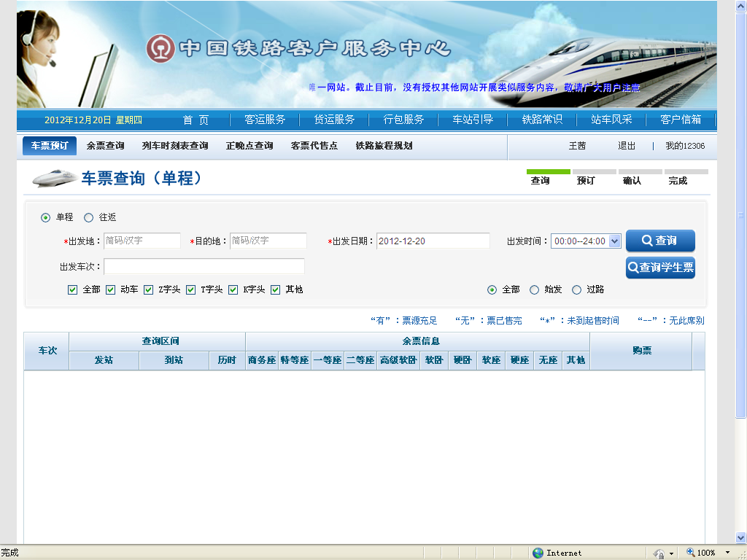This screenshot has height=560, width=747.
Task: Open the 货运服务 navigation item
Action: pyautogui.click(x=334, y=120)
